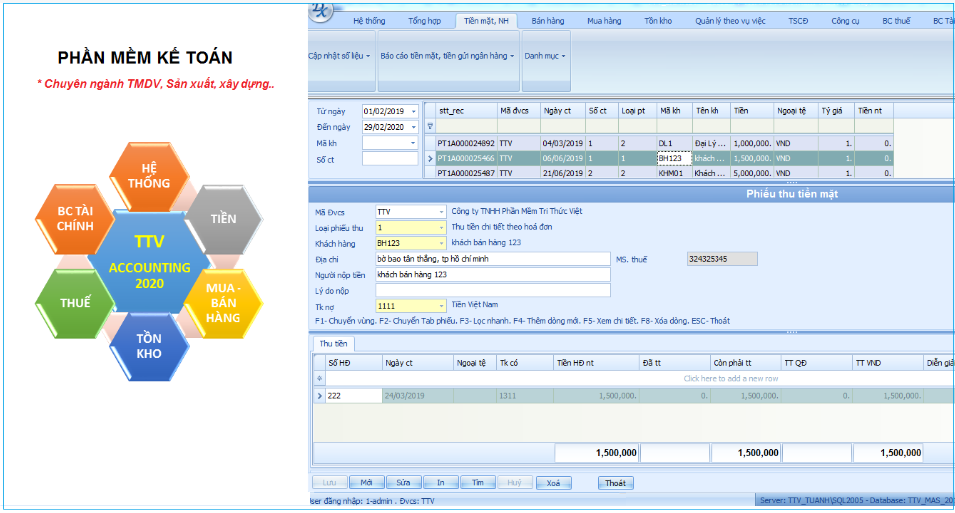This screenshot has width=955, height=513.
Task: Click the empty Lý do nộp field
Action: point(493,291)
